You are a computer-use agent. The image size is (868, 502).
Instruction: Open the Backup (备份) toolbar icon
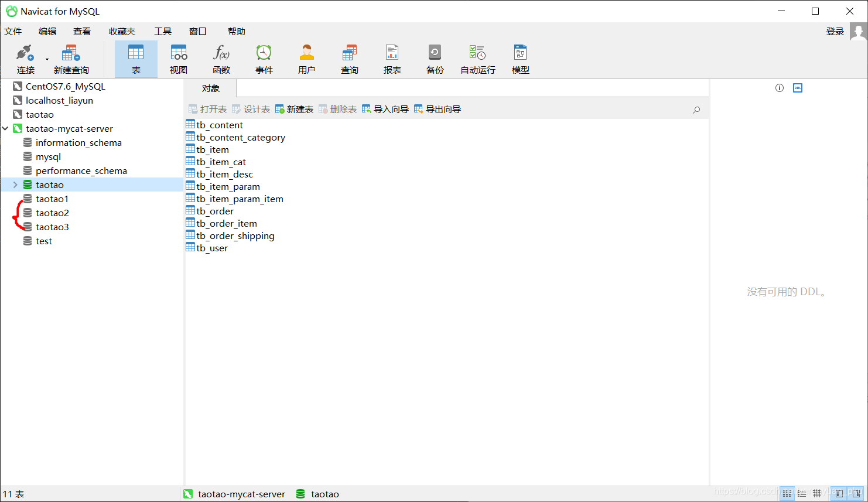435,53
